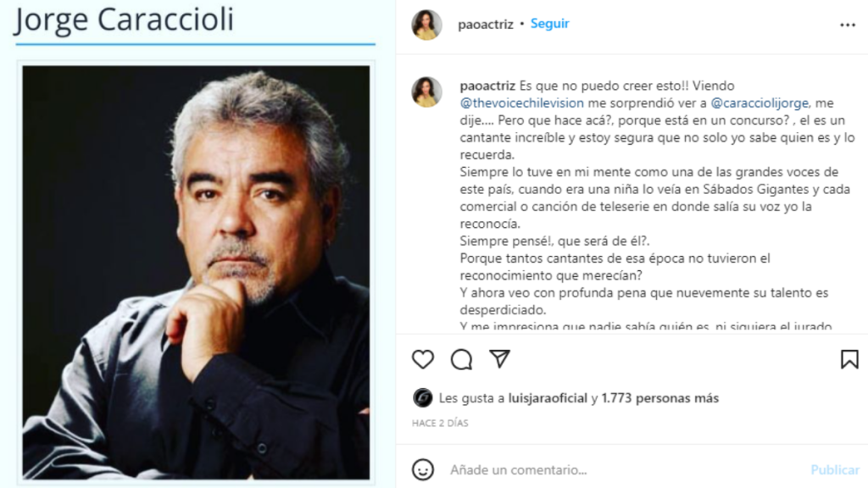This screenshot has width=868, height=488.
Task: Open luisjaraoficial profile from likes
Action: coord(548,398)
